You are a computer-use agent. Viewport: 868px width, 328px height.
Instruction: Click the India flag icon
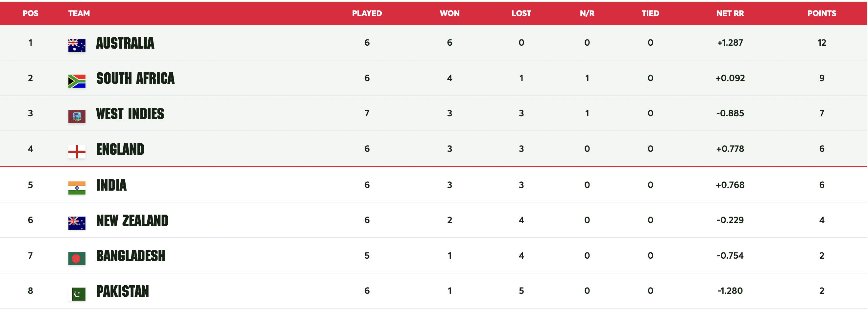coord(77,188)
